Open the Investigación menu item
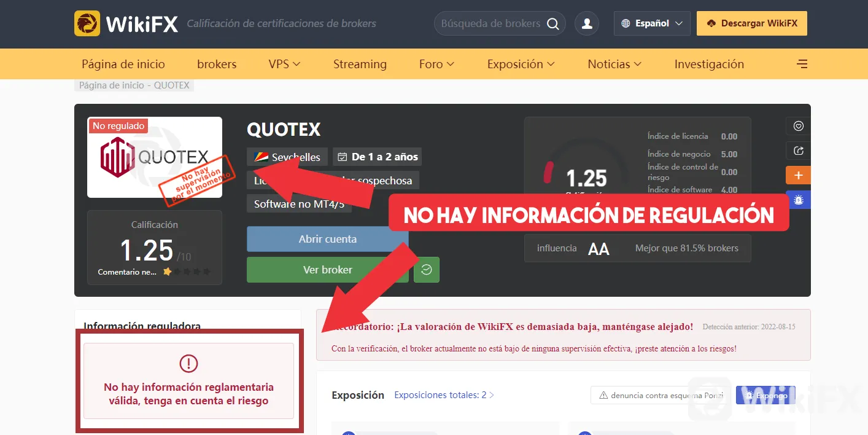868x435 pixels. (x=709, y=64)
